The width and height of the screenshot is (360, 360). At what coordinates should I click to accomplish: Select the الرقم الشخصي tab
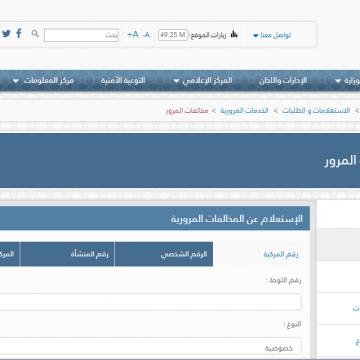[x=164, y=254]
